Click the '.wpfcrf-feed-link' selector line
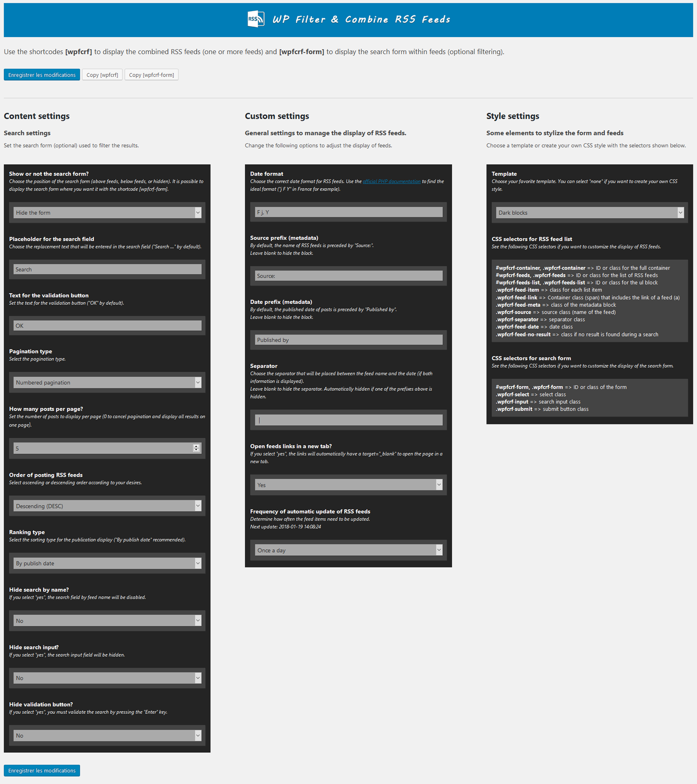 [588, 297]
